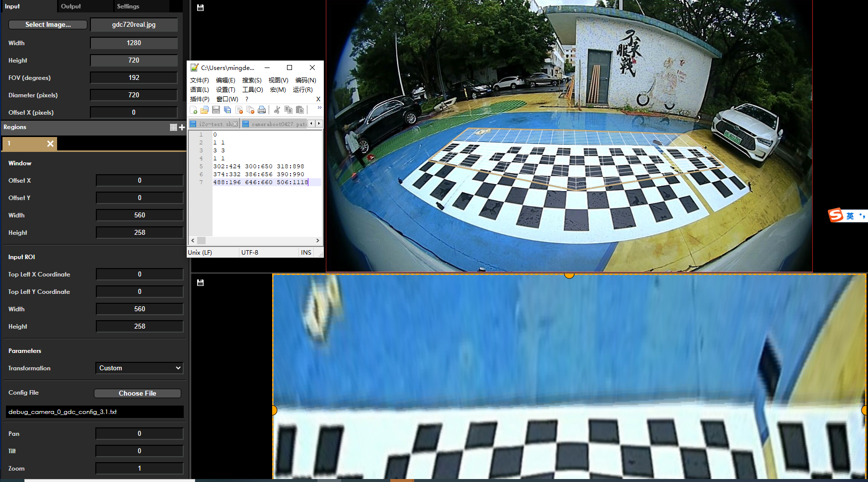Click the New file icon in Notepad++ toolbar
868x482 pixels.
194,110
